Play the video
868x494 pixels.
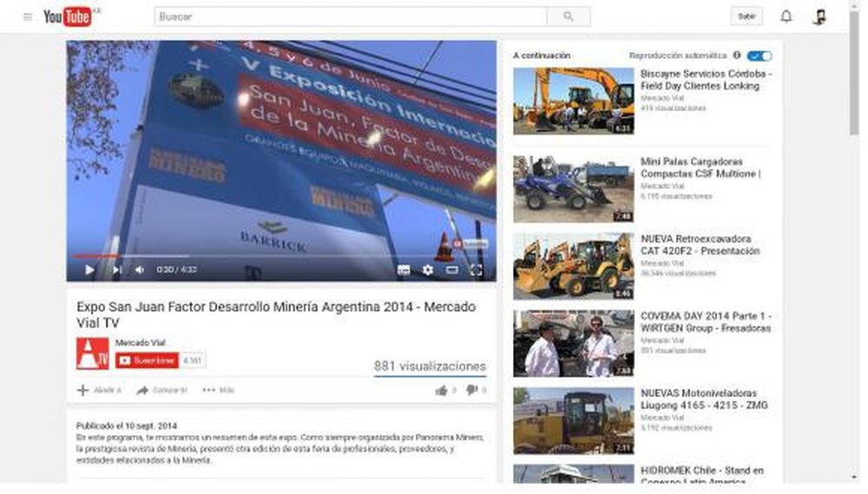point(89,270)
